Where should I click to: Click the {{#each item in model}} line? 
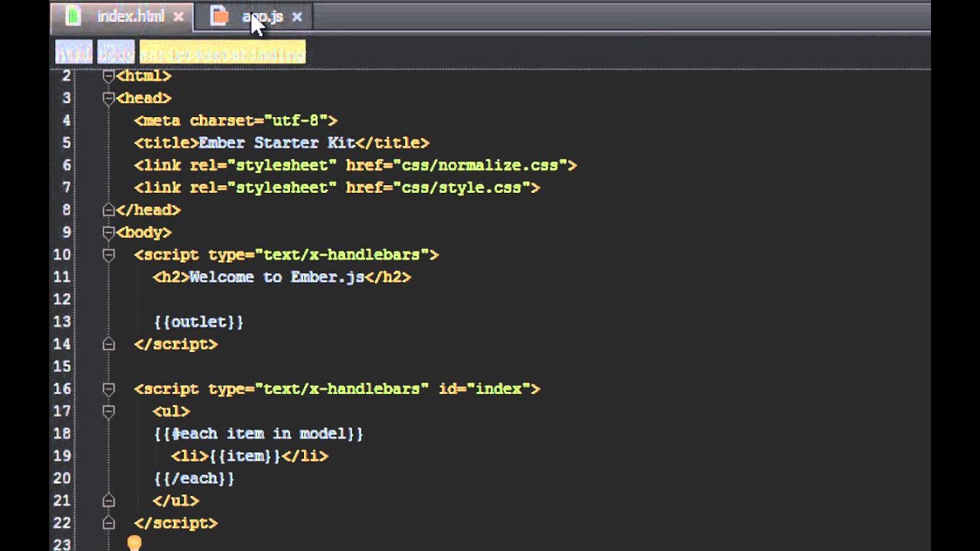(259, 433)
